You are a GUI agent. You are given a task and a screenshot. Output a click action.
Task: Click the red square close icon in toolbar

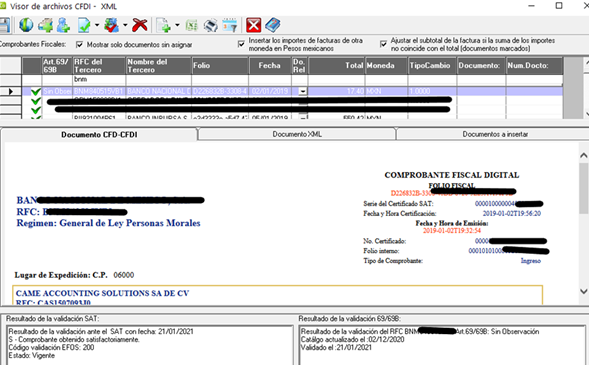click(254, 25)
